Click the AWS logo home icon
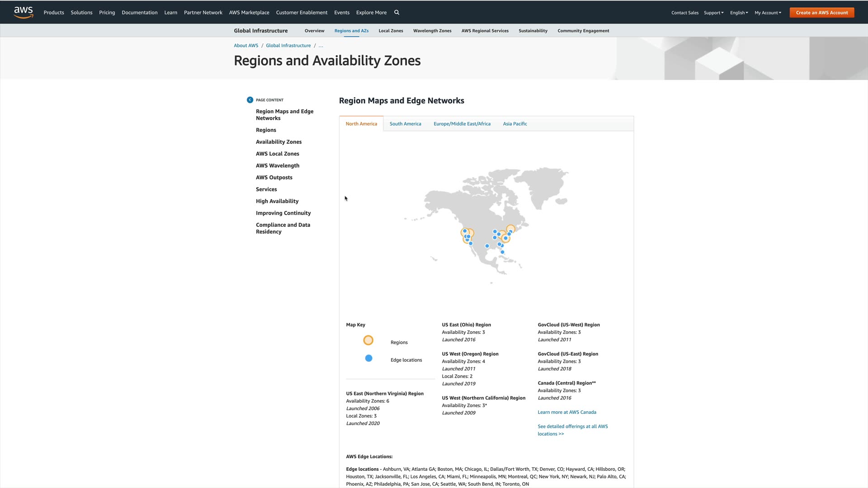868x488 pixels. (x=24, y=12)
